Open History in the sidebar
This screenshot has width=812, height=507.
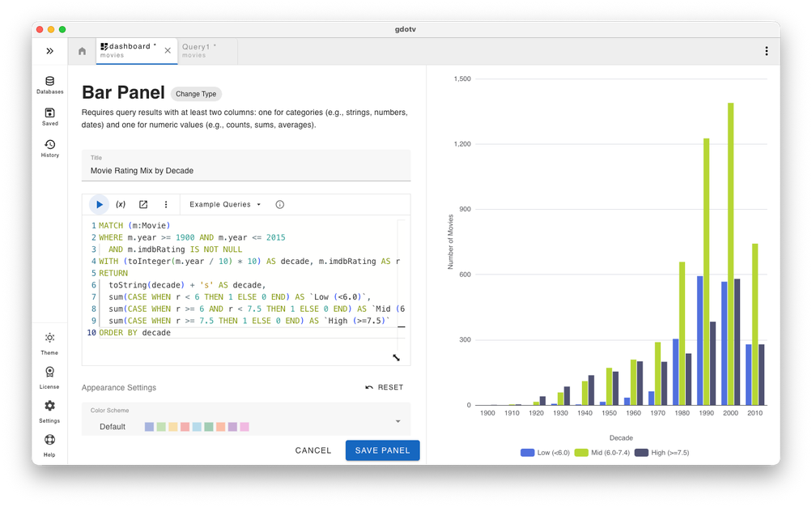[49, 149]
